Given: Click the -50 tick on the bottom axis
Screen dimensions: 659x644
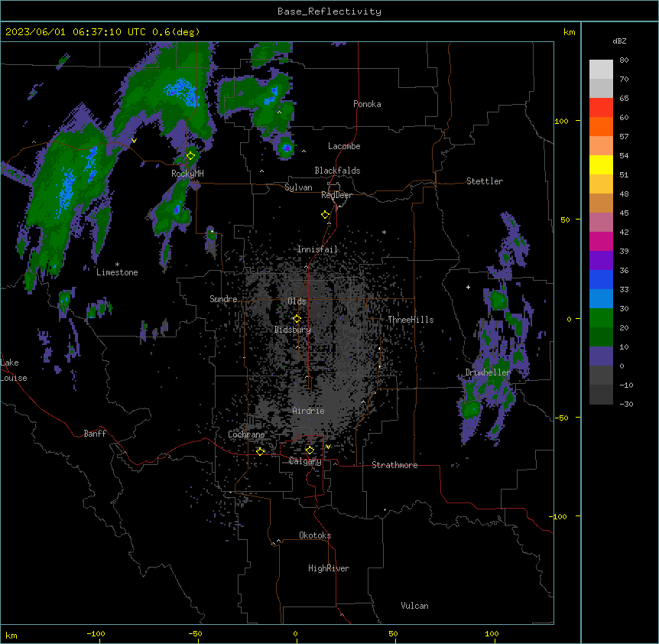Looking at the screenshot, I should click(x=195, y=633).
